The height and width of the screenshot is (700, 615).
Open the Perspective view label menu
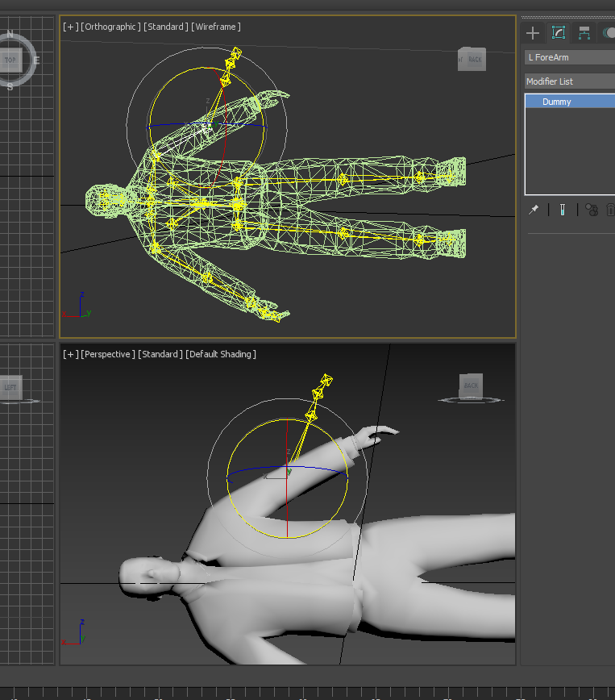[107, 354]
